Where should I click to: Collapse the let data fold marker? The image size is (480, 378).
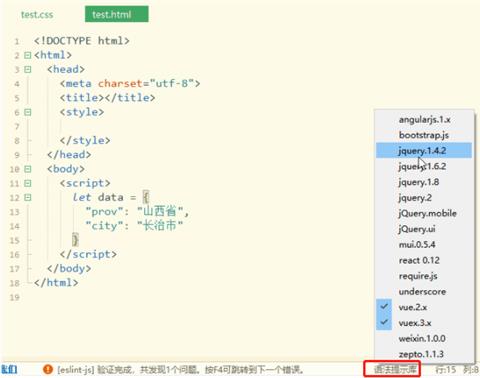[28, 198]
